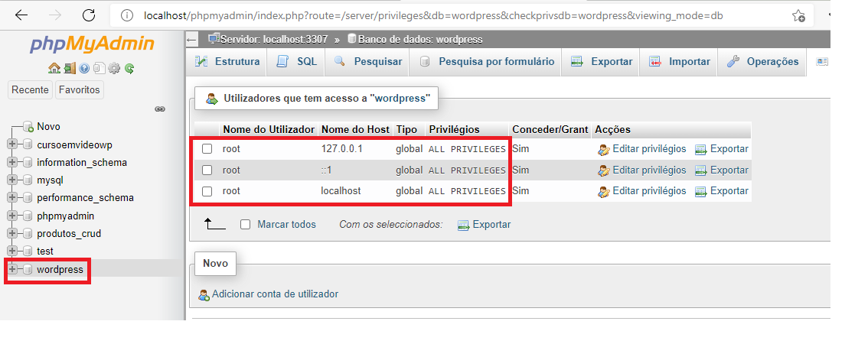
Task: Open the phpMyAdmin documentation help icon
Action: 84,69
